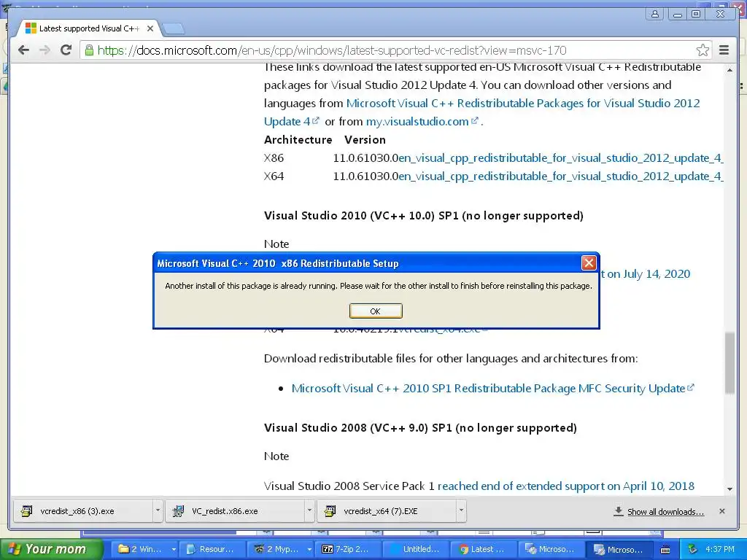Open Visual Studio 2012 Update 4 packages link

[x=481, y=112]
